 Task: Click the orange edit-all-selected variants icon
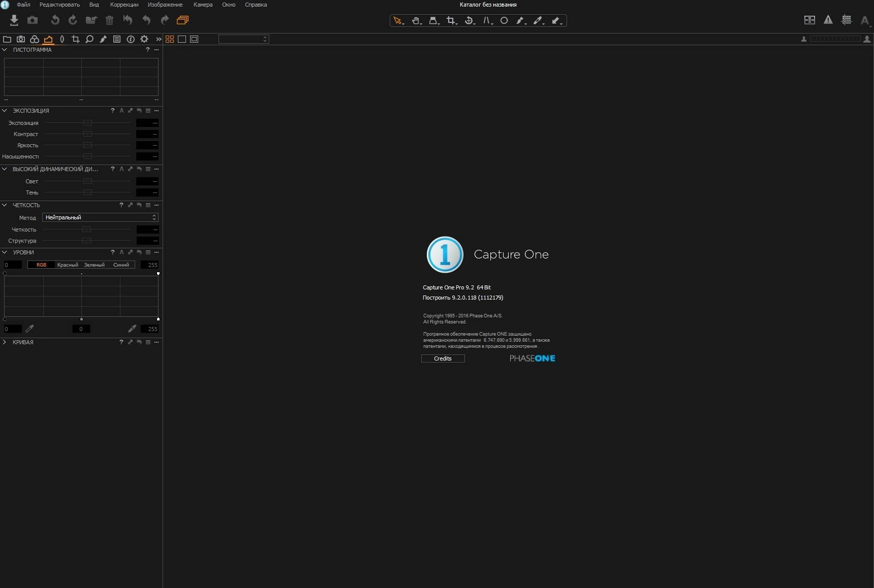[183, 20]
